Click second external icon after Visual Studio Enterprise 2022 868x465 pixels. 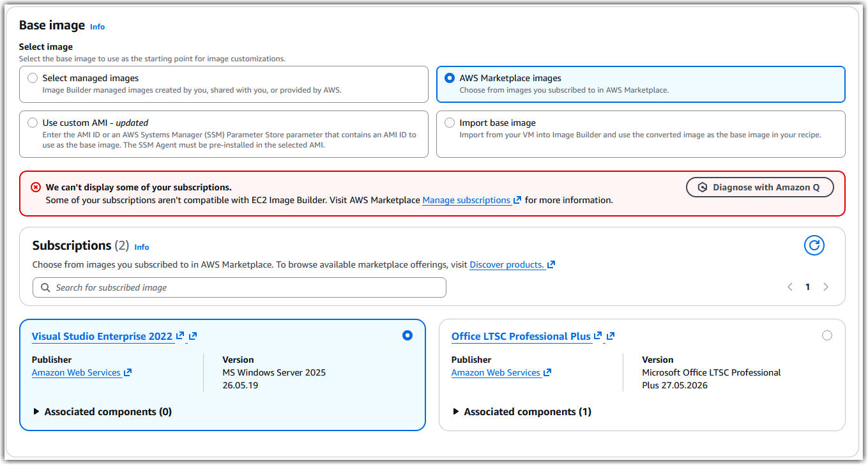(x=193, y=335)
